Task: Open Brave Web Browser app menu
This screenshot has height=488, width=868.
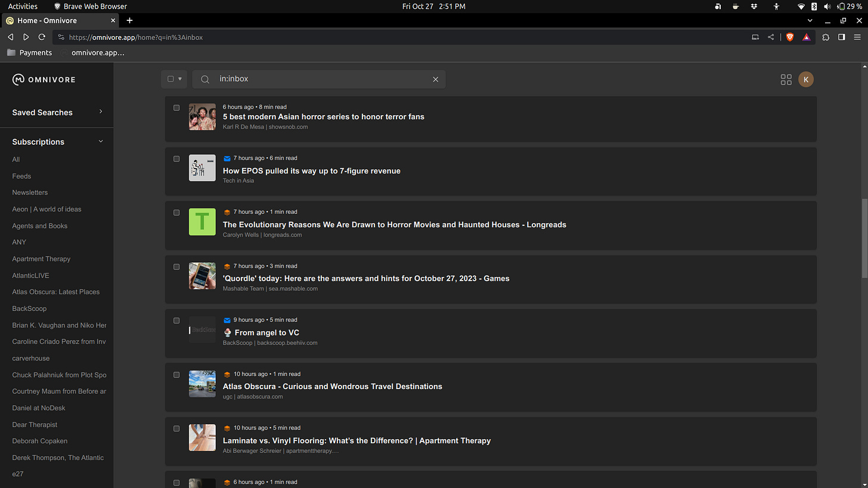Action: click(x=91, y=6)
